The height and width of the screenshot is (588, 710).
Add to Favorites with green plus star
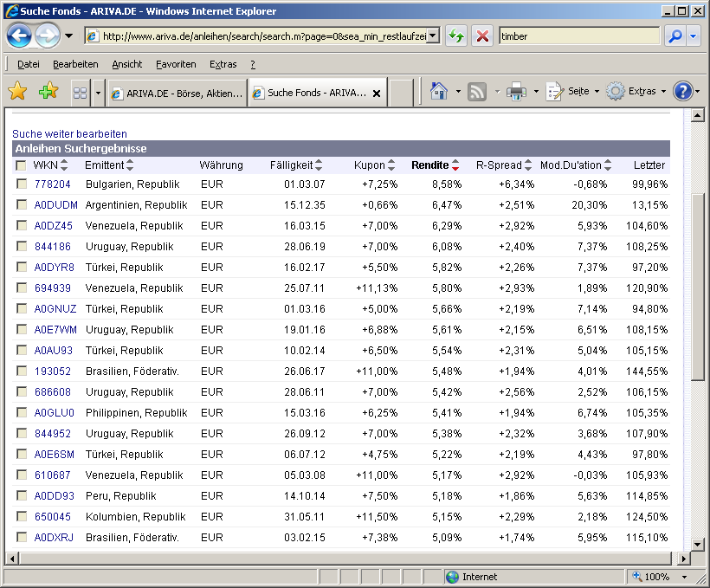(48, 91)
